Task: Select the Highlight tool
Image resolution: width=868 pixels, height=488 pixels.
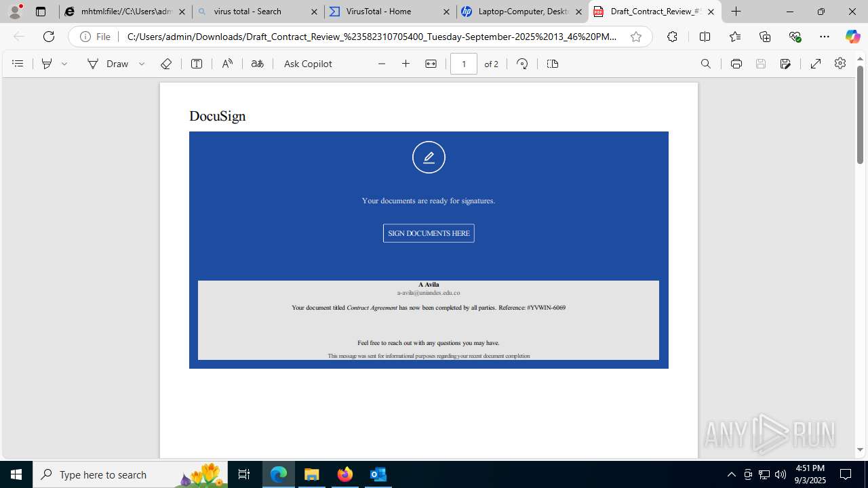Action: tap(47, 64)
